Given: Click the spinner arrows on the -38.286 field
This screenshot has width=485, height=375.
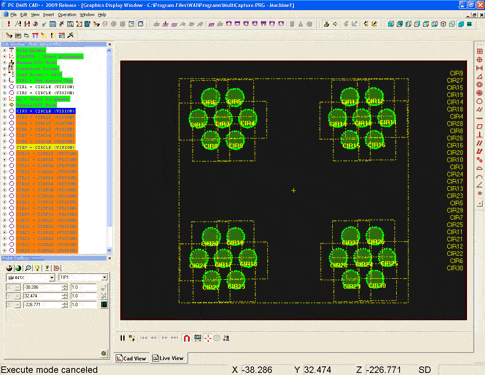Looking at the screenshot, I should tap(65, 287).
